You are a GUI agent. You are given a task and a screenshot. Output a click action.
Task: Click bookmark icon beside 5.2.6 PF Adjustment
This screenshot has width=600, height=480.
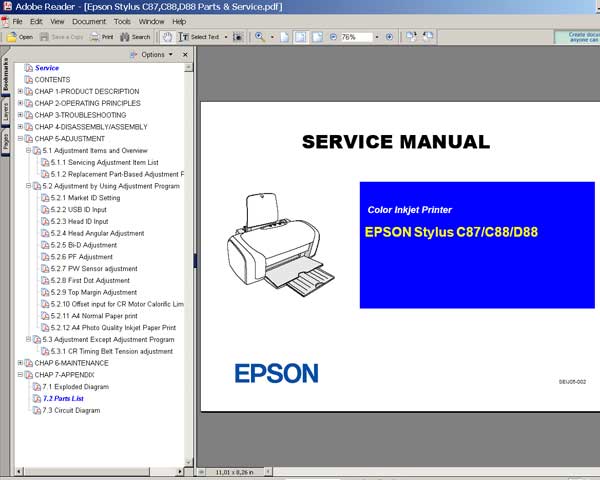(45, 257)
